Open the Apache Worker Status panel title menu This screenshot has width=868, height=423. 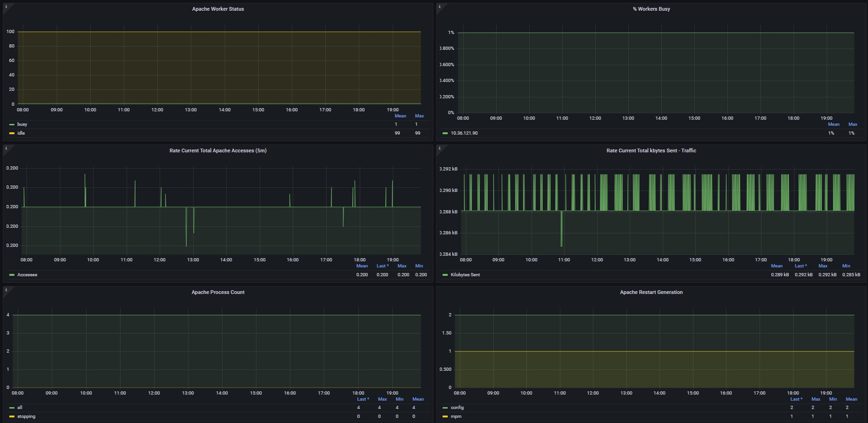(218, 9)
